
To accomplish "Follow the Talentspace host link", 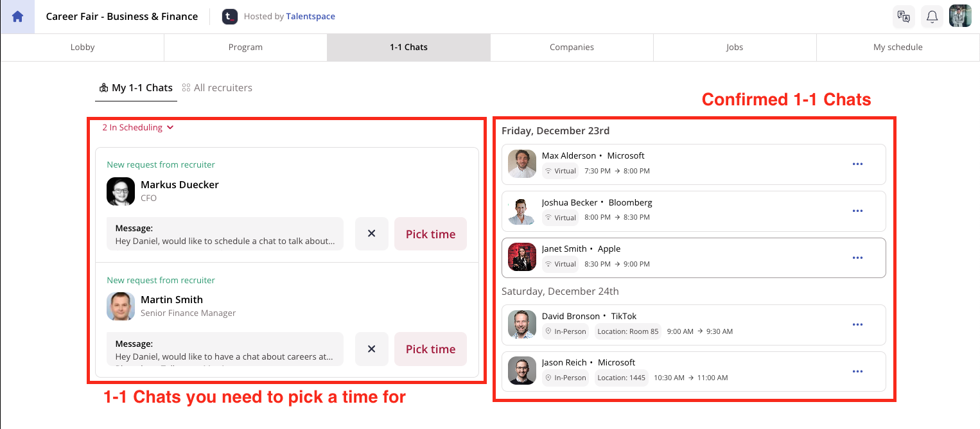I will click(x=311, y=17).
